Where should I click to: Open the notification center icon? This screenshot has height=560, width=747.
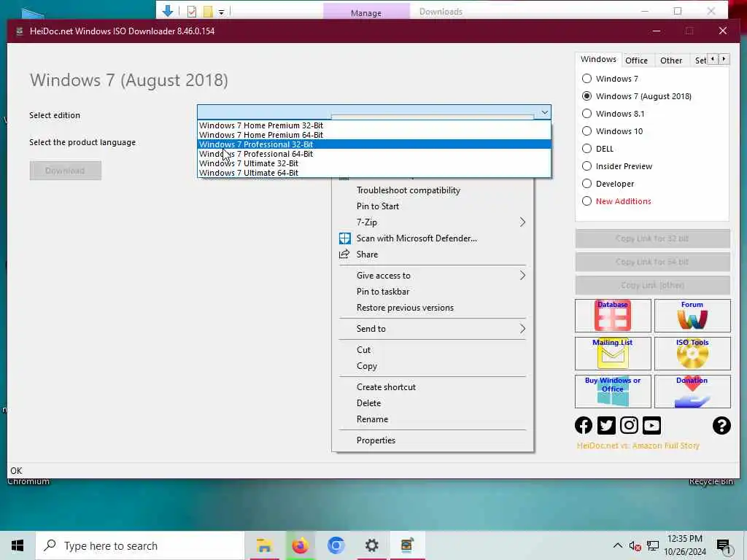click(x=724, y=545)
